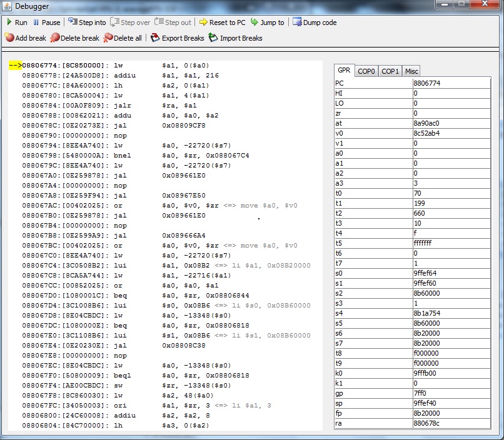Select the GPR tab

(344, 71)
